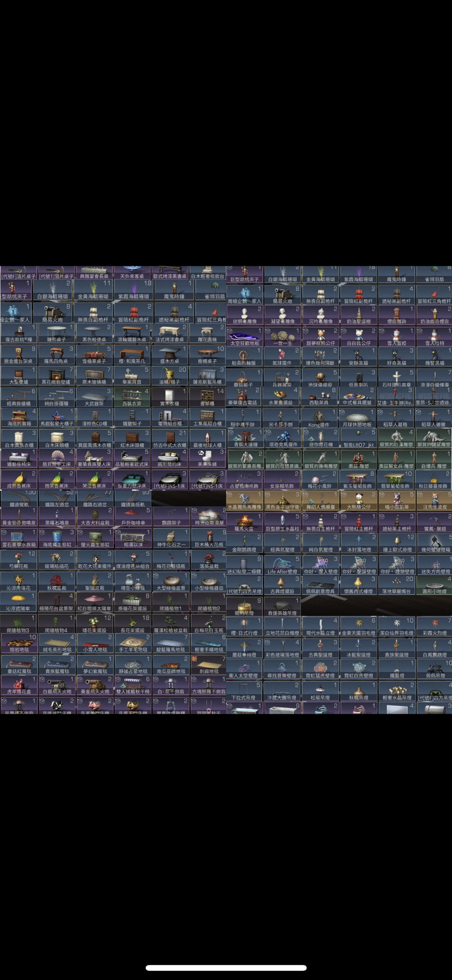
Task: Select the 中式餐具擺盤 tableware item
Action: [x=358, y=397]
